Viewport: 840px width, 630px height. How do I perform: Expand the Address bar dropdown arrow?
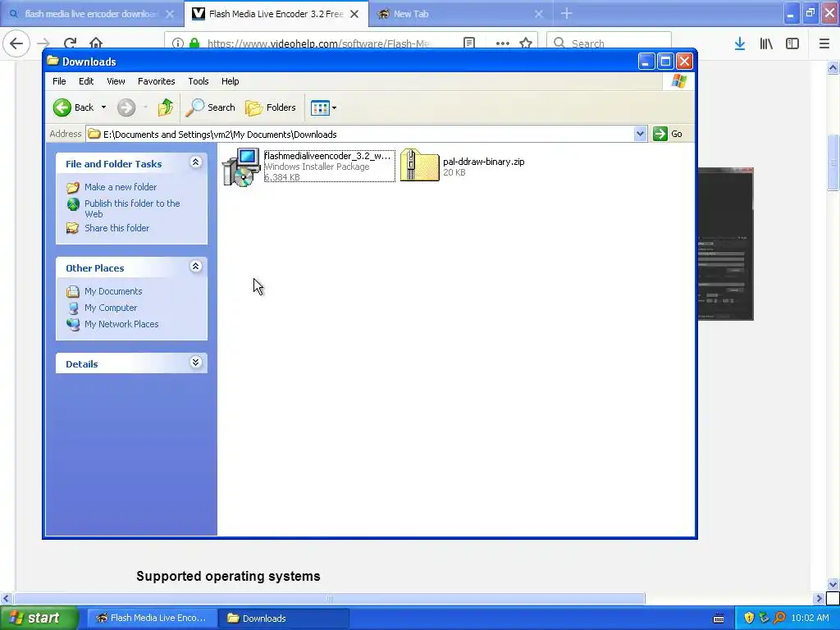click(640, 134)
